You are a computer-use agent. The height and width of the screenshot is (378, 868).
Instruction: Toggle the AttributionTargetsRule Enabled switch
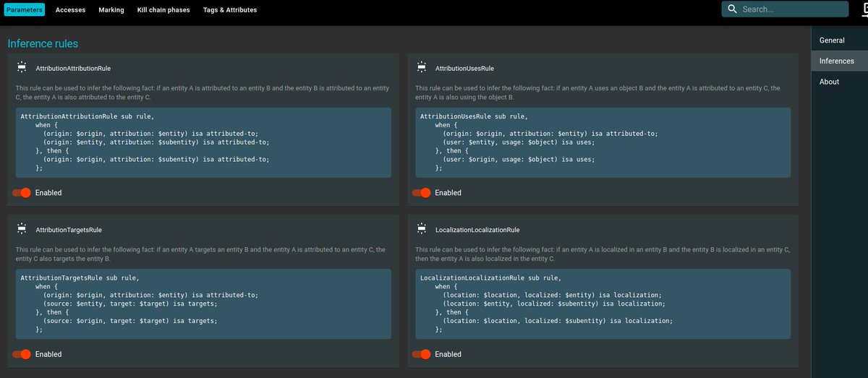(x=22, y=354)
